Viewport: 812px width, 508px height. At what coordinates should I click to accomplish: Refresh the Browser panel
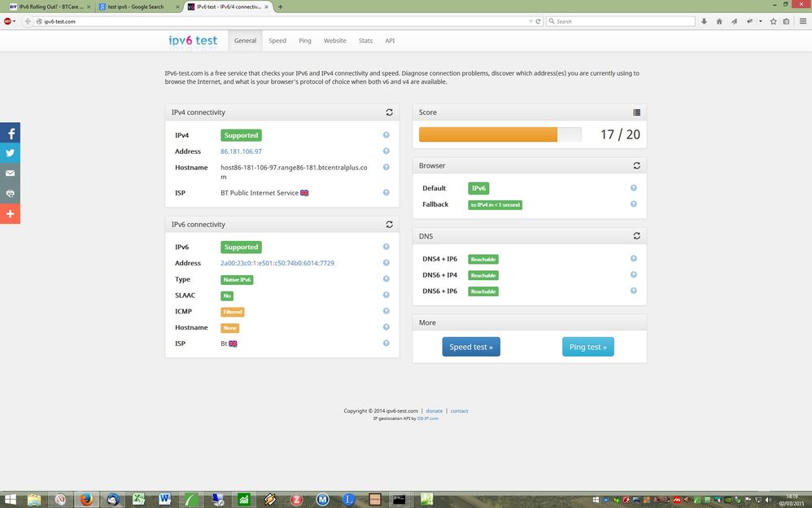point(636,166)
